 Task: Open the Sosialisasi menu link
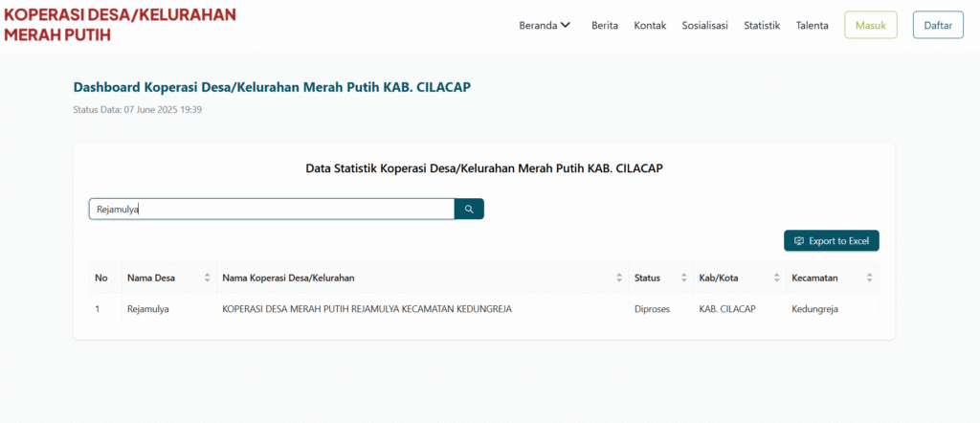pyautogui.click(x=705, y=26)
